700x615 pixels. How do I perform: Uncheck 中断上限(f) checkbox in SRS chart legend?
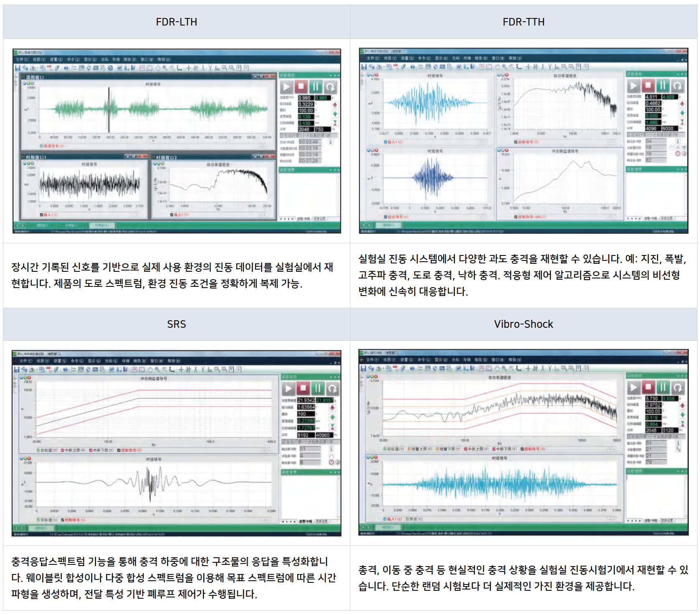click(63, 450)
